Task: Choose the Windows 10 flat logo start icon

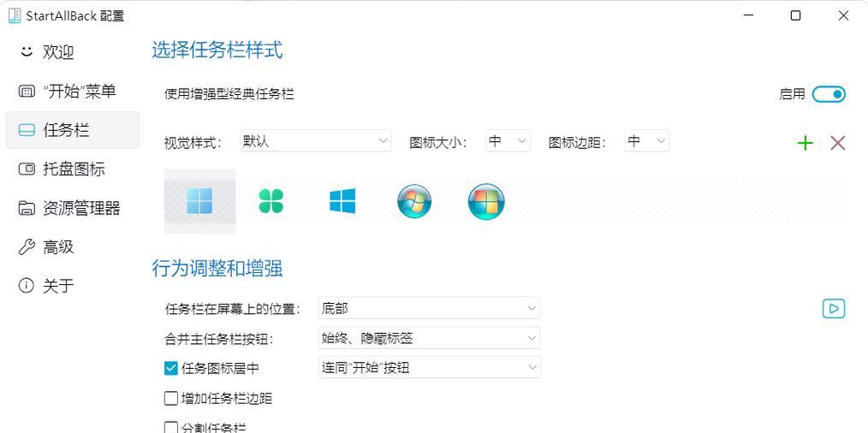Action: click(342, 201)
